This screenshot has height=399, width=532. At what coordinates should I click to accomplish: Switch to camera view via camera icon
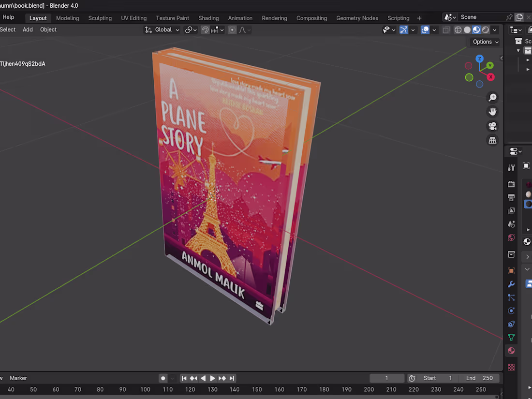[x=492, y=126]
